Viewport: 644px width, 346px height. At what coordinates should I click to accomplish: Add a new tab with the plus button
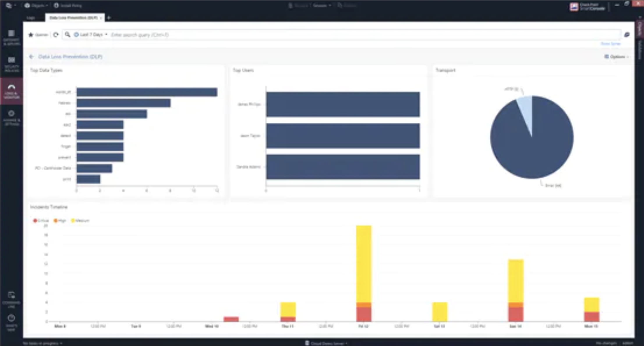click(x=109, y=18)
